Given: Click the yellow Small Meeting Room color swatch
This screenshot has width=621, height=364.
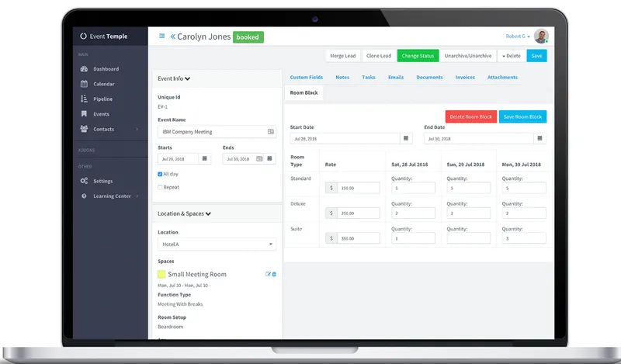Looking at the screenshot, I should [x=161, y=274].
